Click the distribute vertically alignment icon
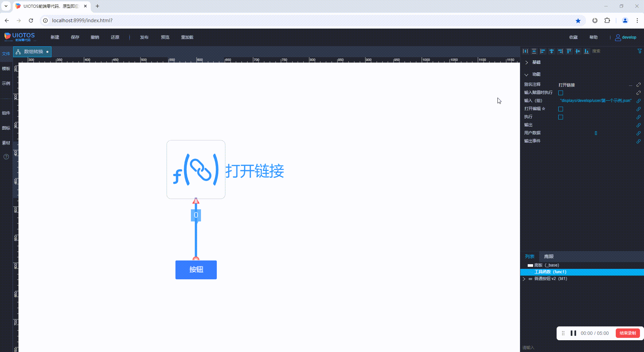Viewport: 644px width, 352px height. coord(534,51)
